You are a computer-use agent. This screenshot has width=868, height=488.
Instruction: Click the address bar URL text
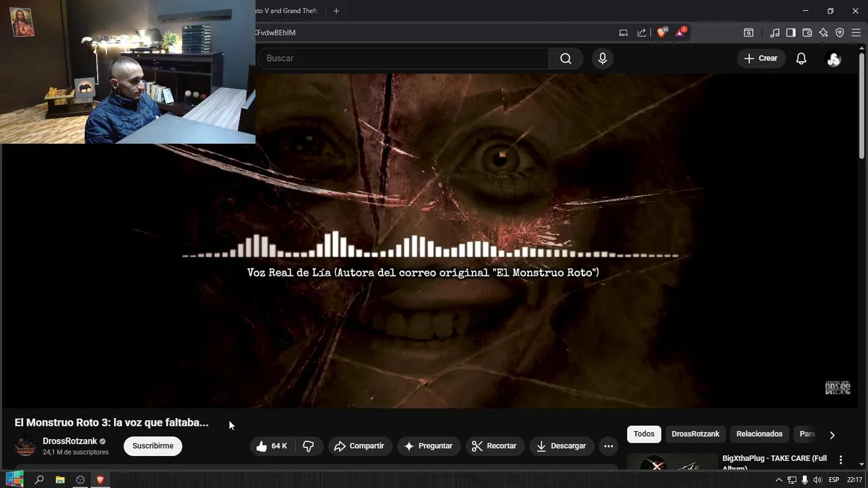tap(275, 33)
